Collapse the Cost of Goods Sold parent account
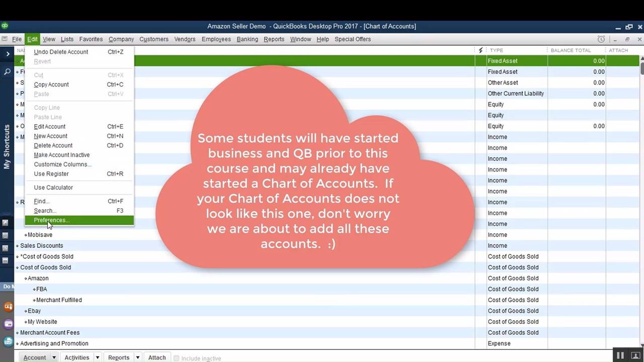This screenshot has width=644, height=362. 17,267
